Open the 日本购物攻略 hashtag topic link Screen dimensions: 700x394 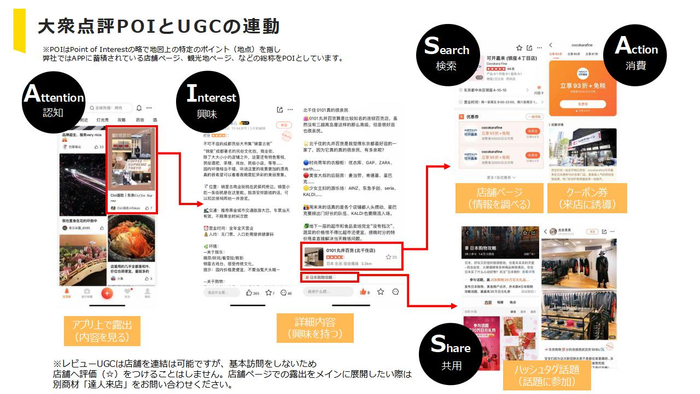pos(329,277)
